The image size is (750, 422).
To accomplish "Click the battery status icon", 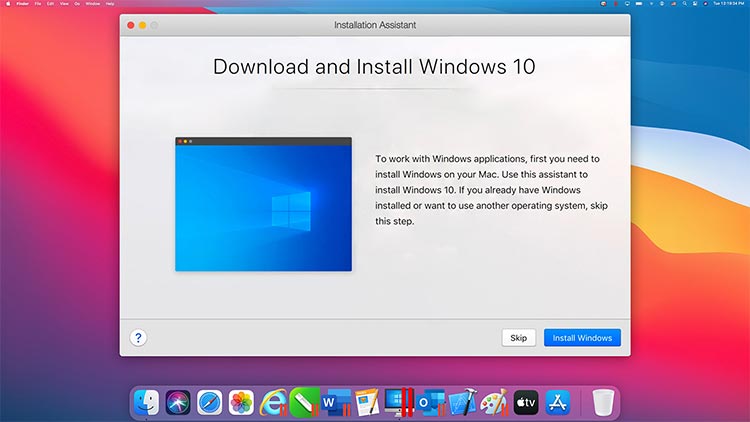I will coord(639,3).
